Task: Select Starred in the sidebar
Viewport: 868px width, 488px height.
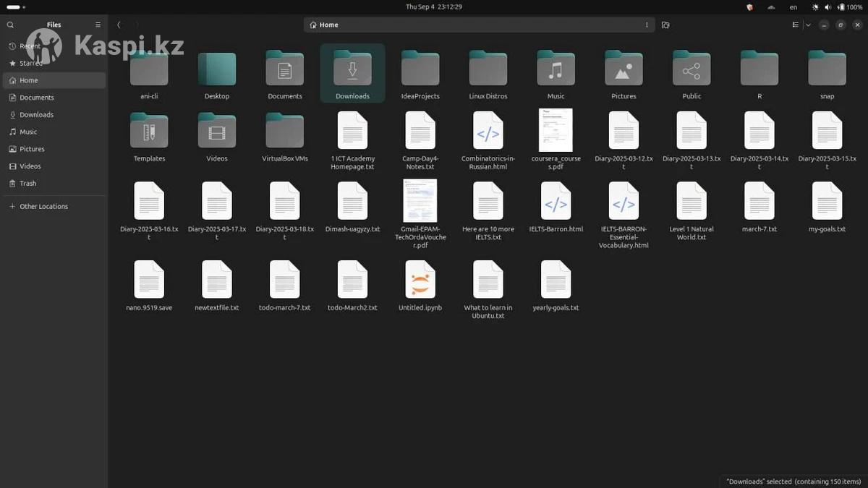Action: tap(31, 63)
